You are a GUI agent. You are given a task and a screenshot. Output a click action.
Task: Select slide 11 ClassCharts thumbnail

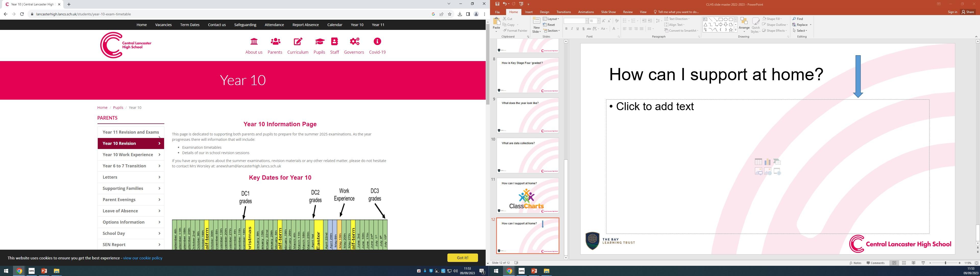528,195
